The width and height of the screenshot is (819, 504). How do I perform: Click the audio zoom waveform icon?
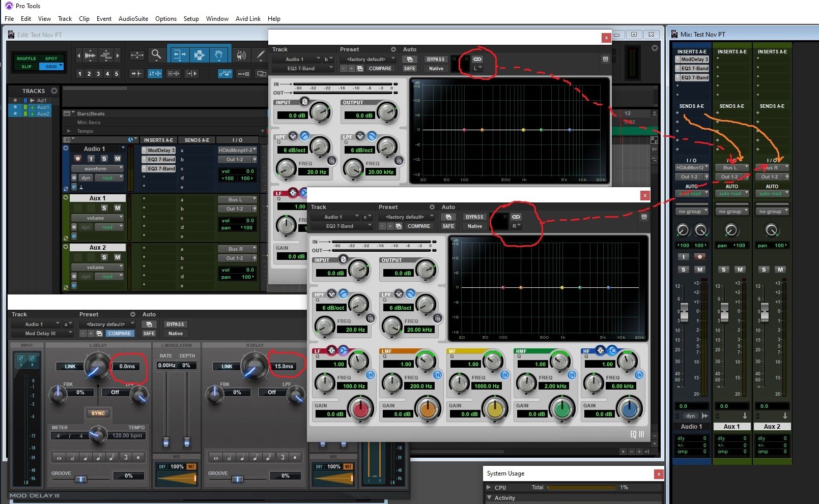click(90, 55)
